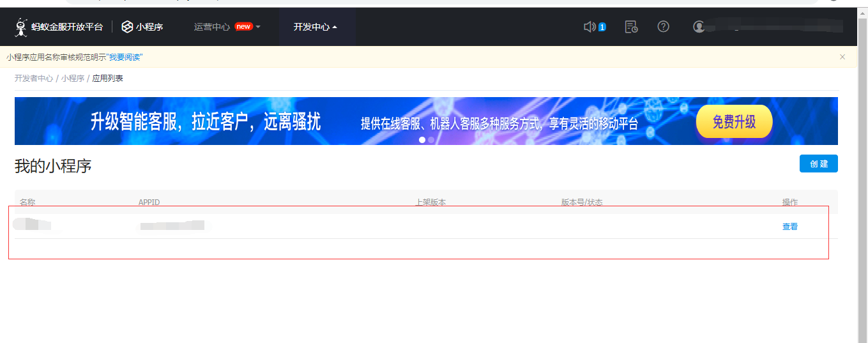The image size is (868, 343).
Task: Switch to the second banner carousel dot
Action: [x=431, y=139]
